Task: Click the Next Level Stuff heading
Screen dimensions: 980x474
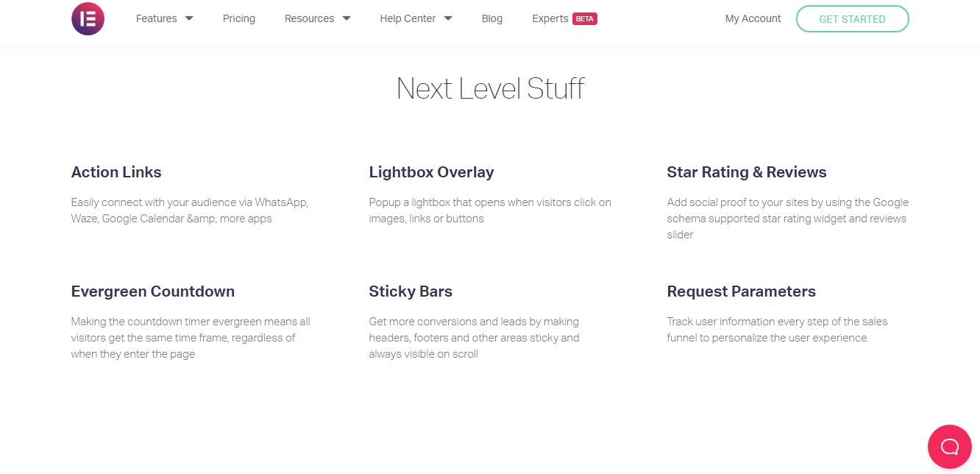Action: (490, 89)
